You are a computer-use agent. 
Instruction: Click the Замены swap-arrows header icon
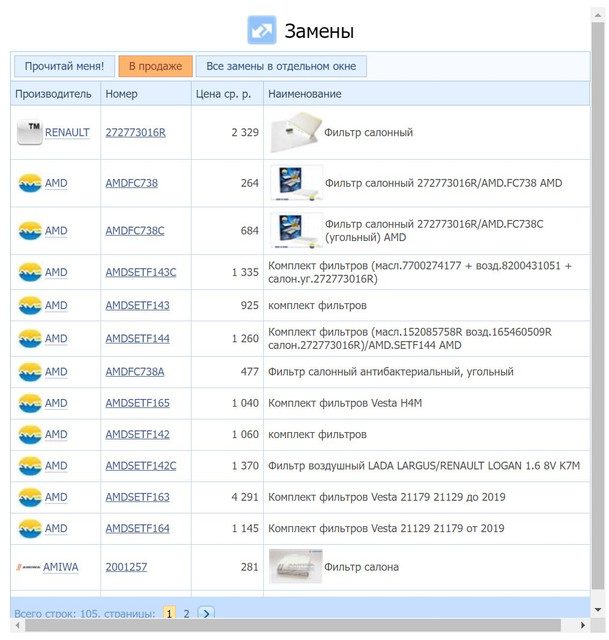(x=262, y=30)
